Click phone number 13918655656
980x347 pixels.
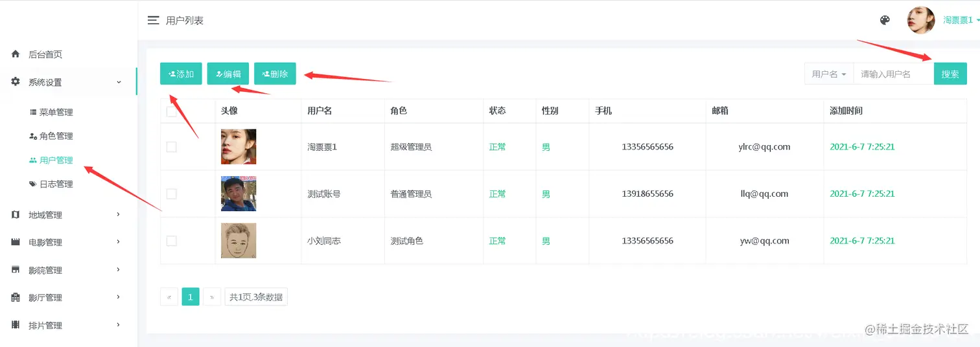pyautogui.click(x=647, y=194)
